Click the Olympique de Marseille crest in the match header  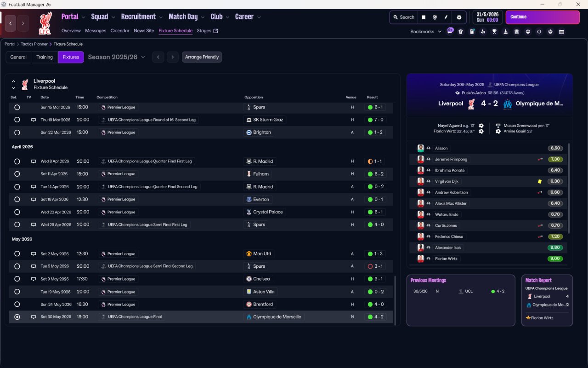[x=507, y=104]
